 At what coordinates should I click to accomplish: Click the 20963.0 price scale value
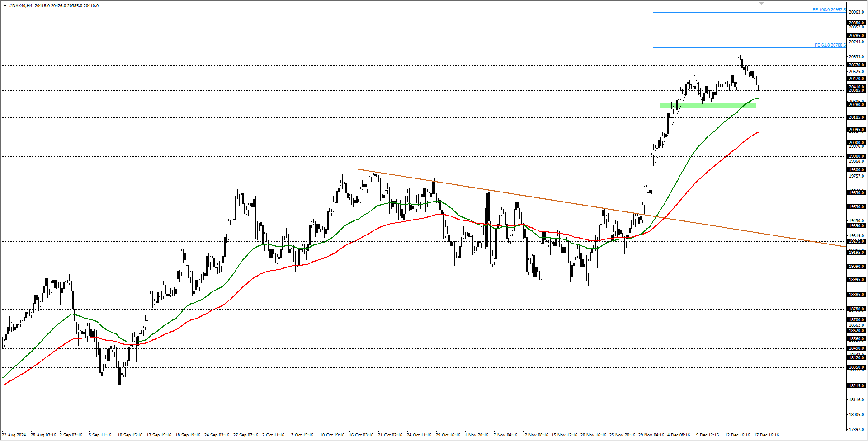(x=856, y=12)
